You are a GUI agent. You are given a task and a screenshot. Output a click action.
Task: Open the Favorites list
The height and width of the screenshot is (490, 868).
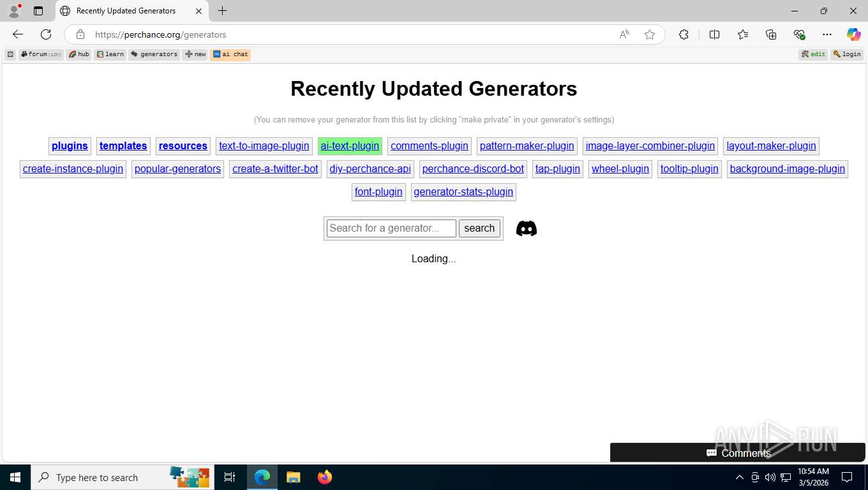(743, 34)
